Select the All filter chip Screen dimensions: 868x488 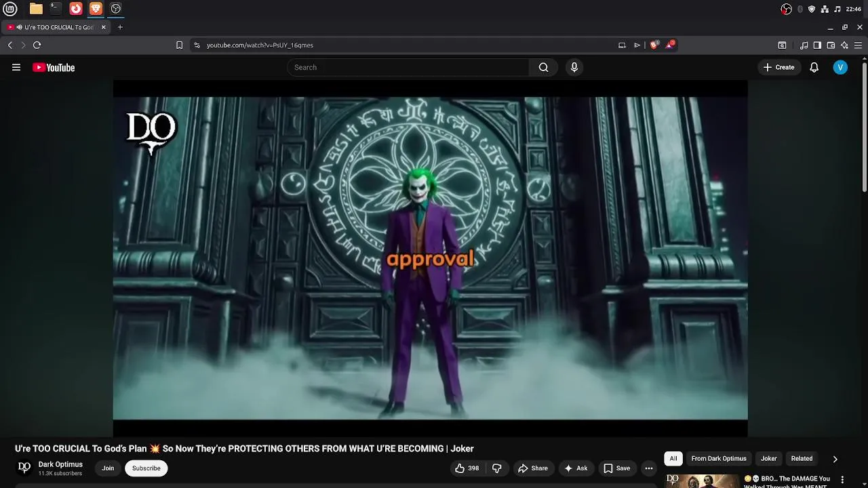pyautogui.click(x=673, y=459)
